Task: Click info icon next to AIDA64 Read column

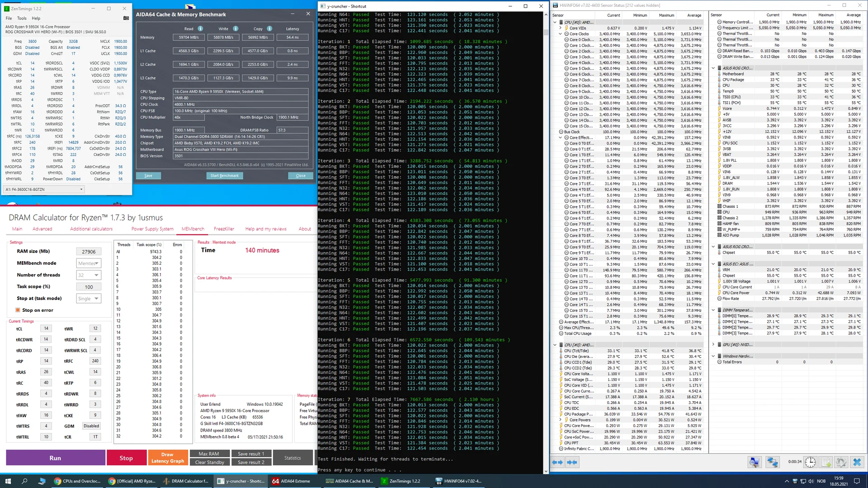Action: point(200,28)
